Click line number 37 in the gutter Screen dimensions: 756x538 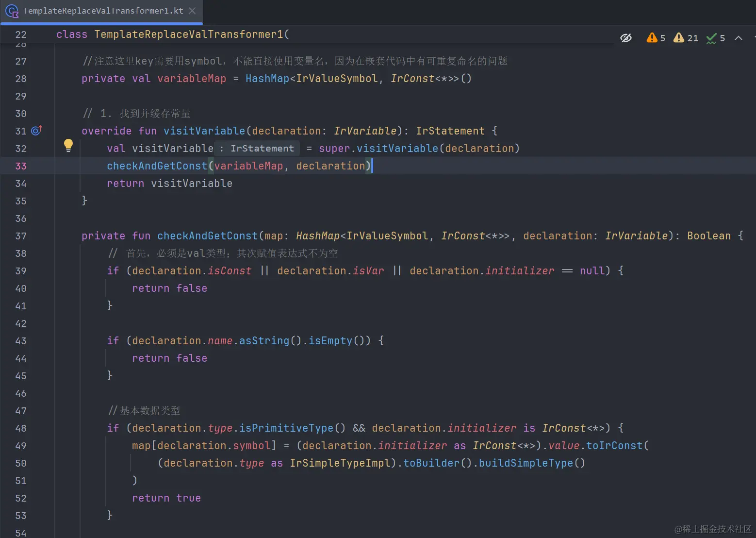[x=21, y=236]
